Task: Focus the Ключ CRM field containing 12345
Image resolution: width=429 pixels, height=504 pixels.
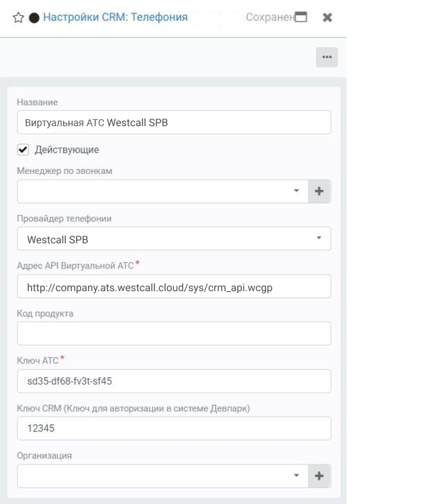Action: tap(174, 428)
